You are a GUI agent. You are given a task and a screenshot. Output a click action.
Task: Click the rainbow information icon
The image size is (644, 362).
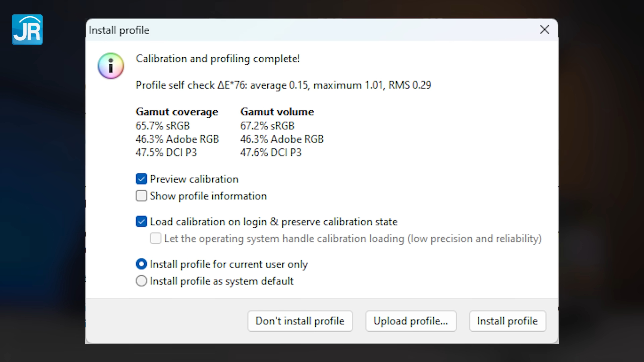point(110,66)
